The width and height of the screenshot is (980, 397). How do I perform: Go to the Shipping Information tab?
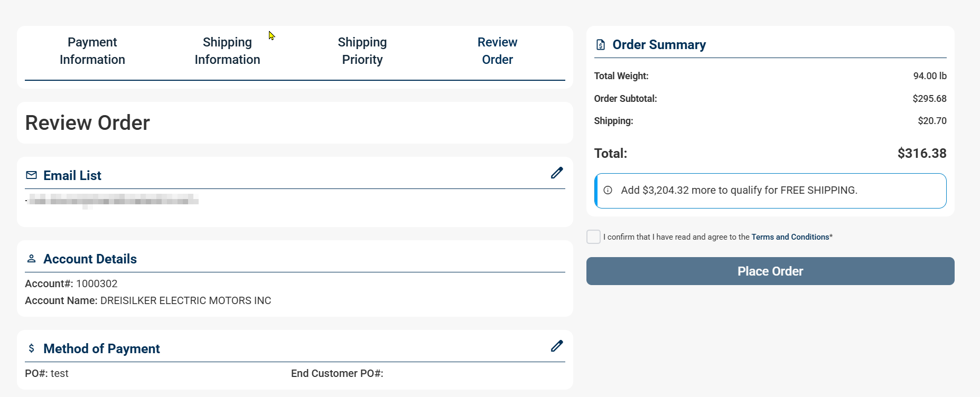227,51
